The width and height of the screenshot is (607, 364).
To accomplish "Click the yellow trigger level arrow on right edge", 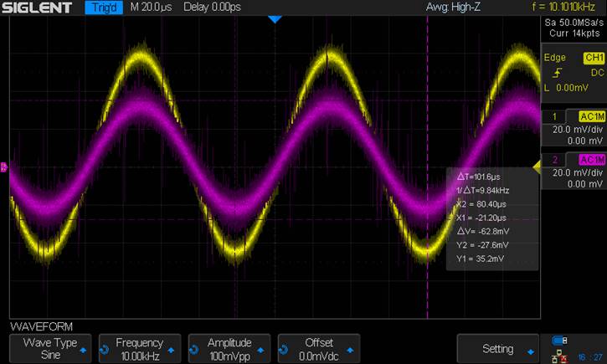I will (535, 165).
